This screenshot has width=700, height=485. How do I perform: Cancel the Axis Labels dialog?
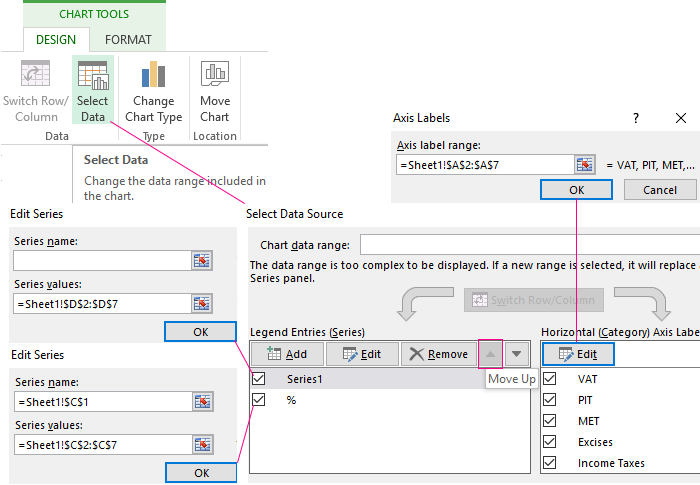(660, 190)
